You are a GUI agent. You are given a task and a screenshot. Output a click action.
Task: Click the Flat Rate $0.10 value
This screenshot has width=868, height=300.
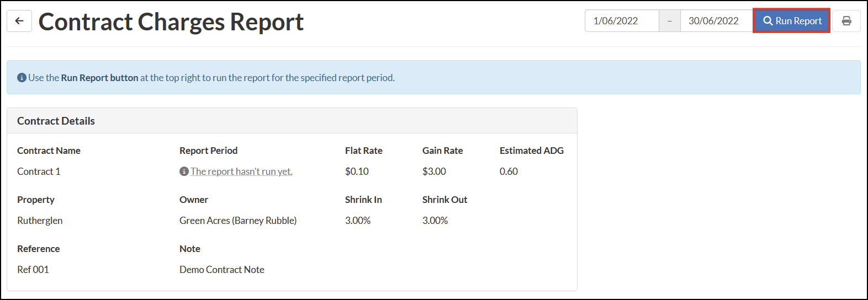357,172
